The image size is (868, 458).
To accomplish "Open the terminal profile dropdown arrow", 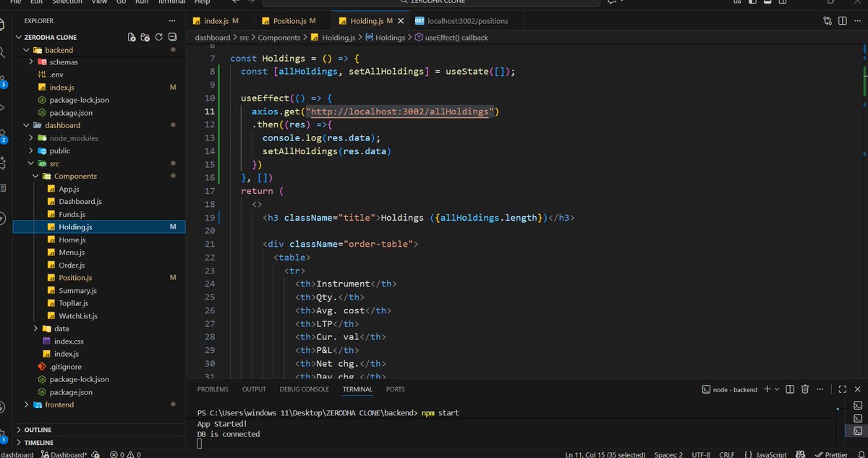I will pos(778,389).
